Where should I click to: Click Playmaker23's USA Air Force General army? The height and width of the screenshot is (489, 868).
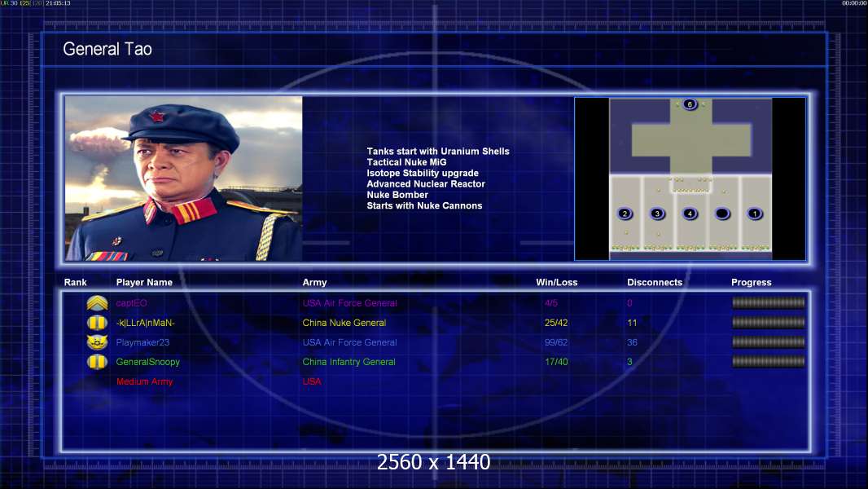[x=349, y=342]
